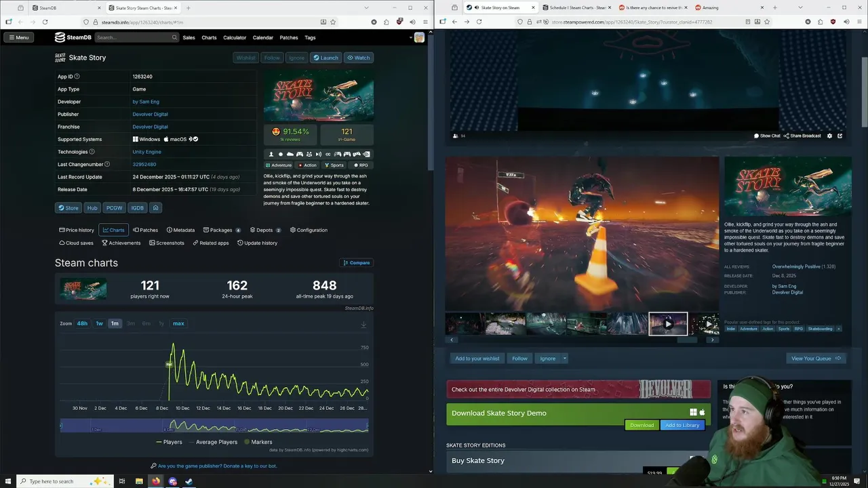The height and width of the screenshot is (488, 868).
Task: Set chart zoom to 48h
Action: click(82, 323)
